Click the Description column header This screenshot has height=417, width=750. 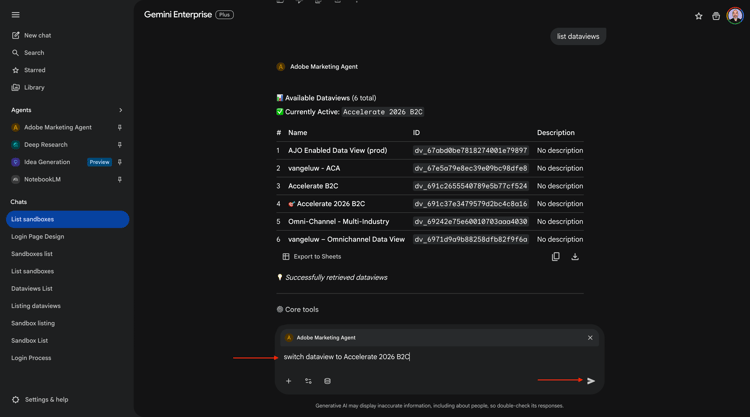click(x=556, y=133)
